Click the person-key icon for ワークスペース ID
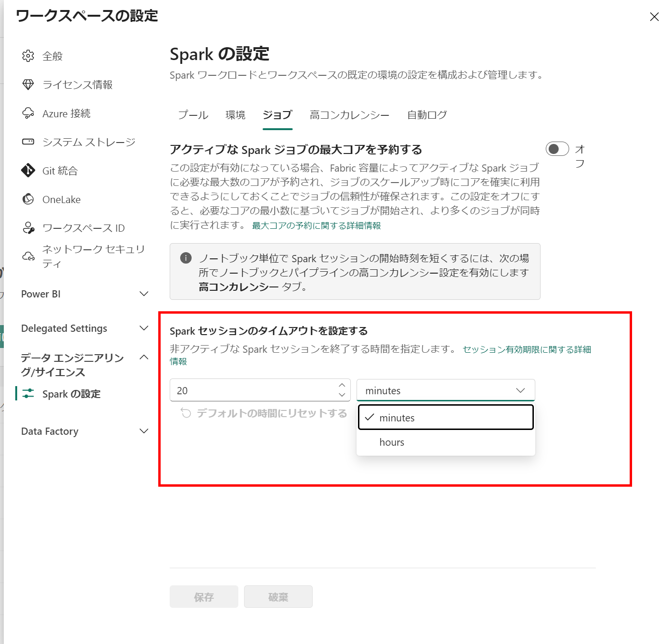 click(x=28, y=228)
